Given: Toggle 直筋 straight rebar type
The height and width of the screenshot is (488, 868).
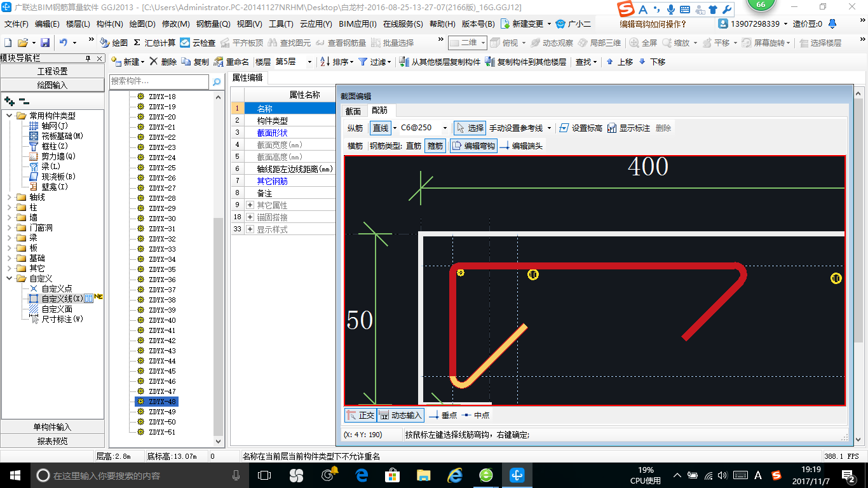Looking at the screenshot, I should click(x=414, y=146).
